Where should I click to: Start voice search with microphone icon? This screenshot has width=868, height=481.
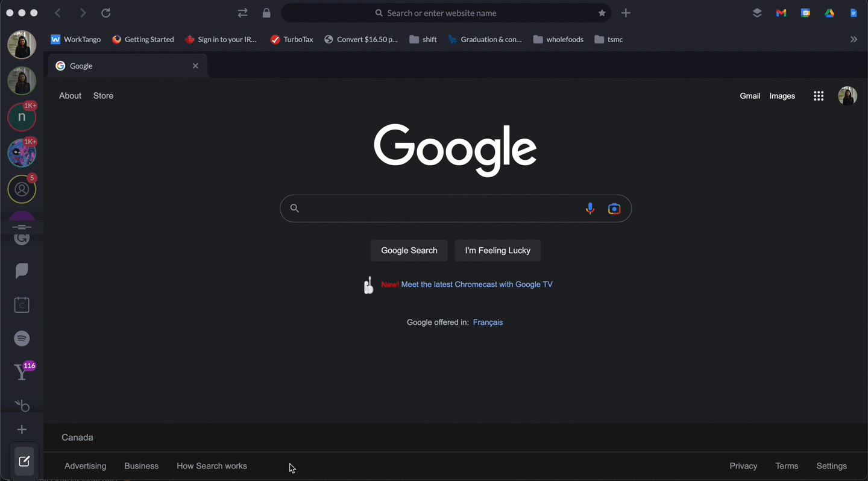(590, 209)
